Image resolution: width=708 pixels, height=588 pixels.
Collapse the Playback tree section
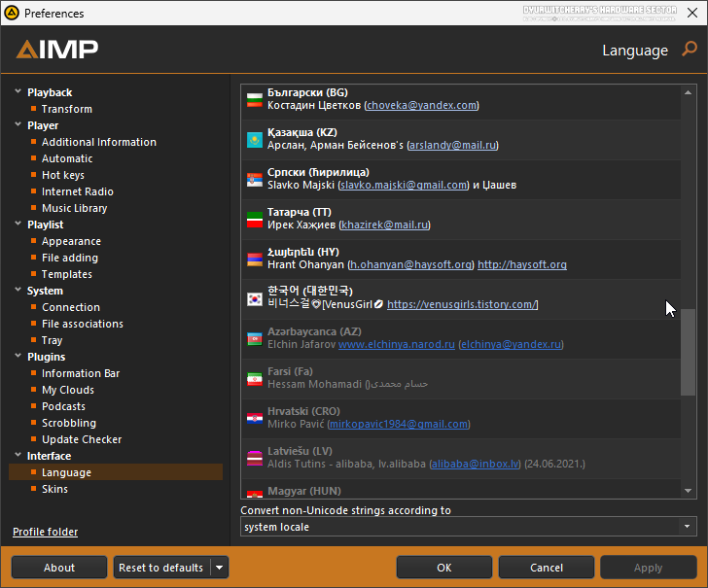click(x=18, y=91)
